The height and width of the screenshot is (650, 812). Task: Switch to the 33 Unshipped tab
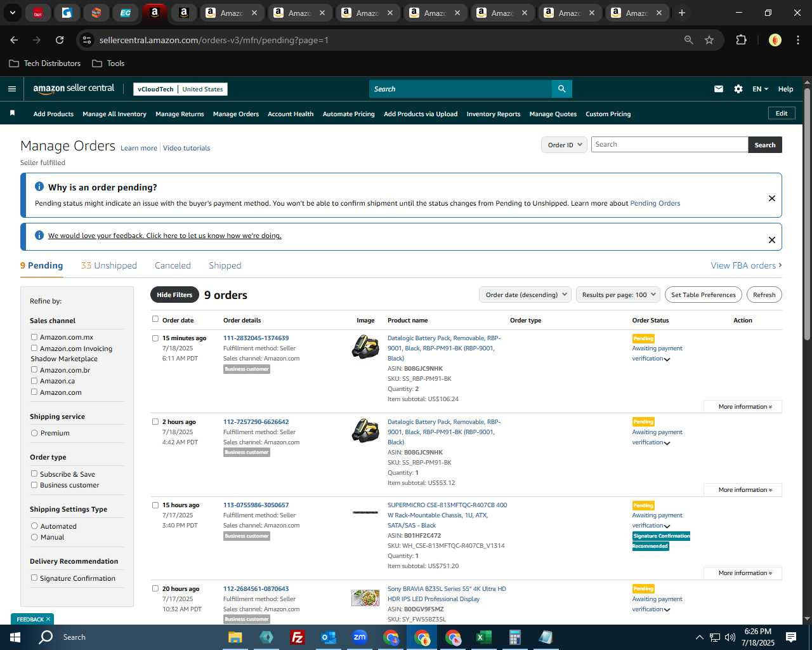pos(109,265)
